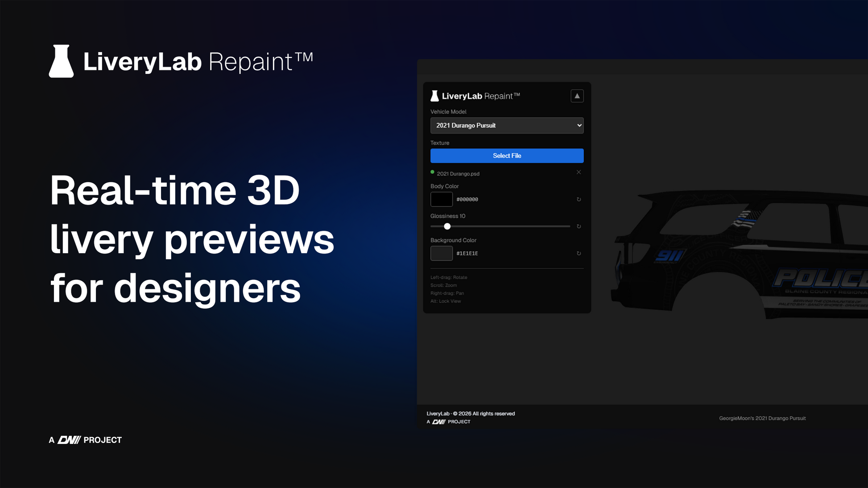Click the DW logo in the viewer footer
This screenshot has height=488, width=868.
[439, 422]
